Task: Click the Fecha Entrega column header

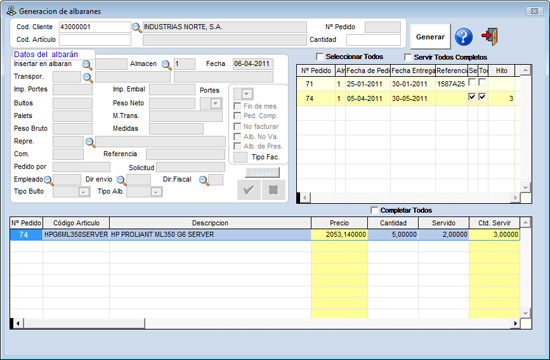Action: point(413,71)
